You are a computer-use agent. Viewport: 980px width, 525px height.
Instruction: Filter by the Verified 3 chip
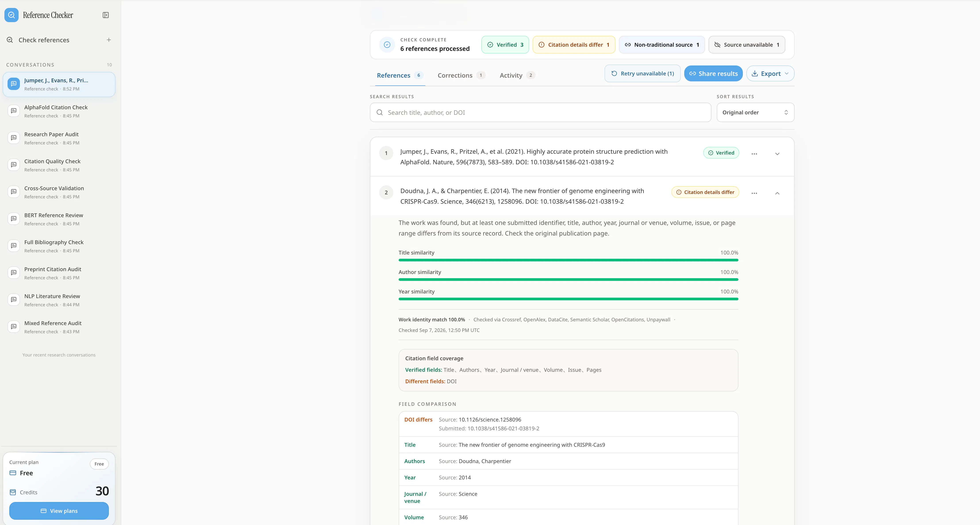(x=505, y=45)
